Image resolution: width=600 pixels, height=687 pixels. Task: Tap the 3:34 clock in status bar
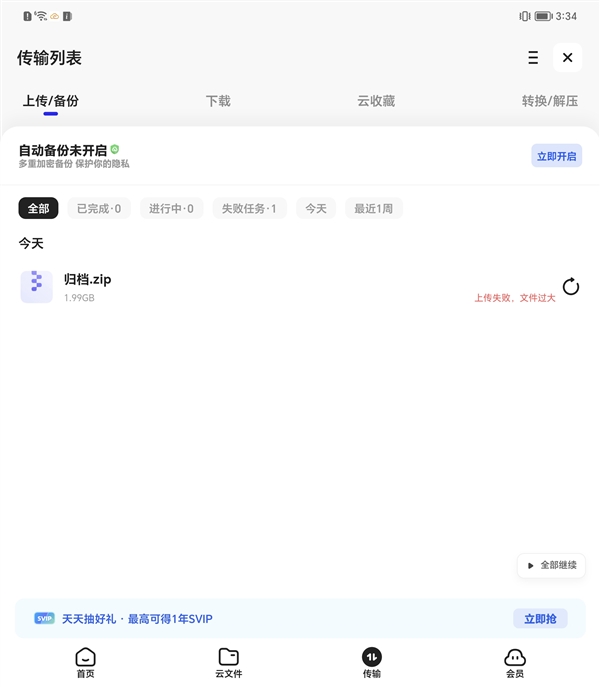pos(566,16)
